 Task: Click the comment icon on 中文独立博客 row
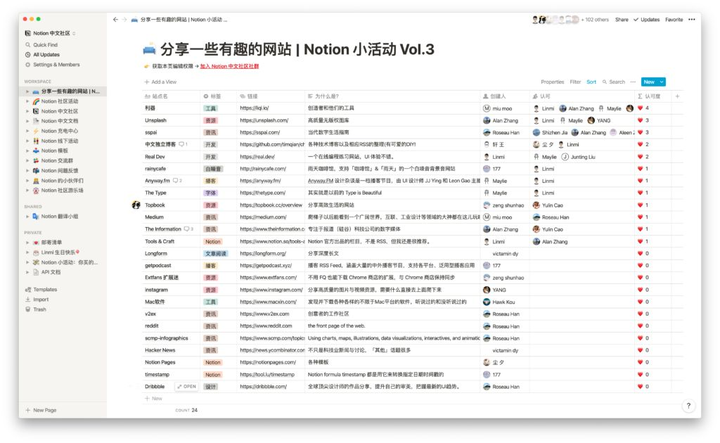(x=183, y=145)
